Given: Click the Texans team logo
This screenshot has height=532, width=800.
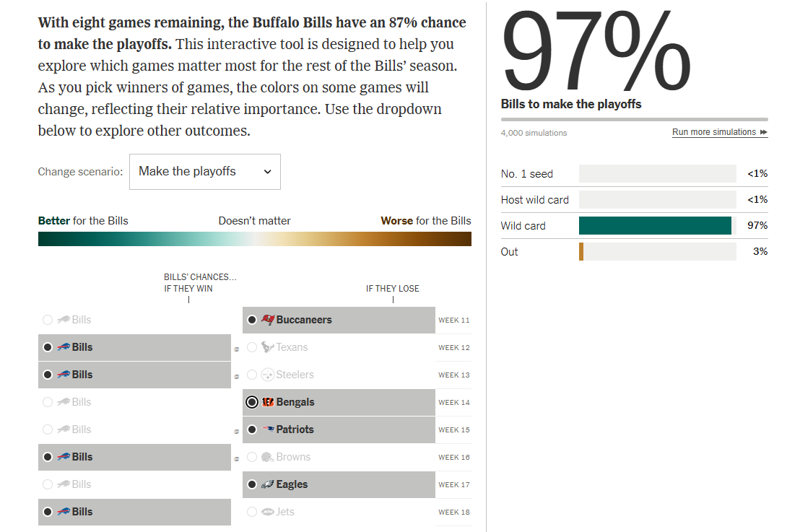Looking at the screenshot, I should (267, 347).
